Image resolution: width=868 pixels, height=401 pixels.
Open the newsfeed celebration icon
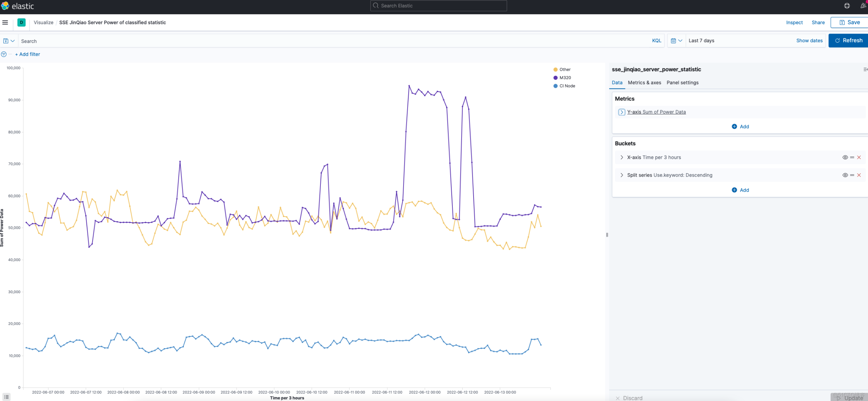tap(863, 6)
